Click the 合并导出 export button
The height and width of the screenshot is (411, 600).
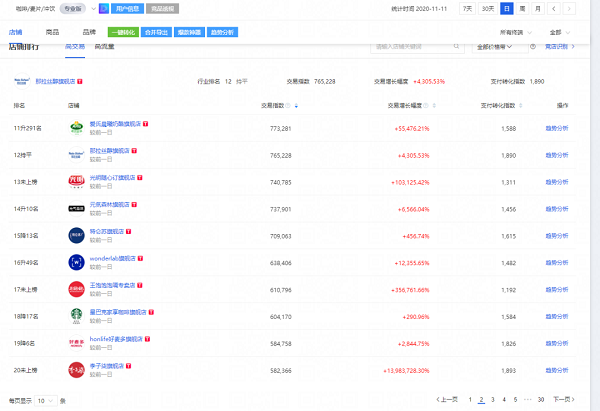(157, 32)
